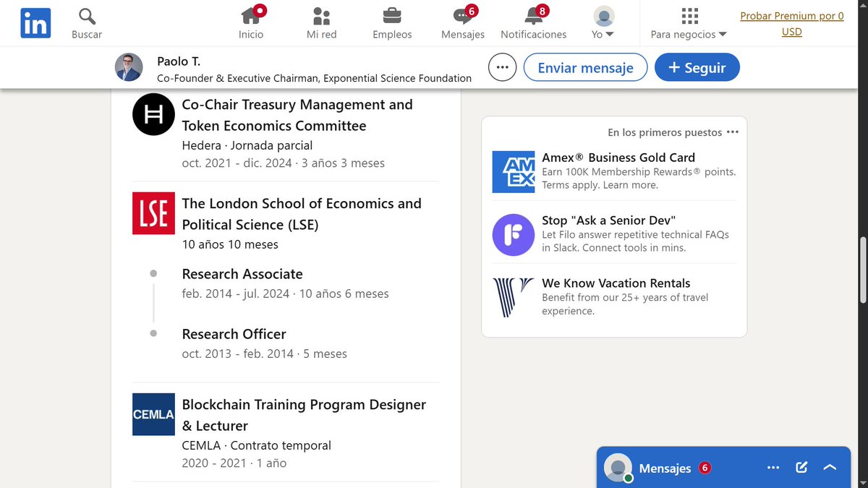Image resolution: width=868 pixels, height=488 pixels.
Task: Click Hedera · Jornada parcial text
Action: click(x=247, y=145)
